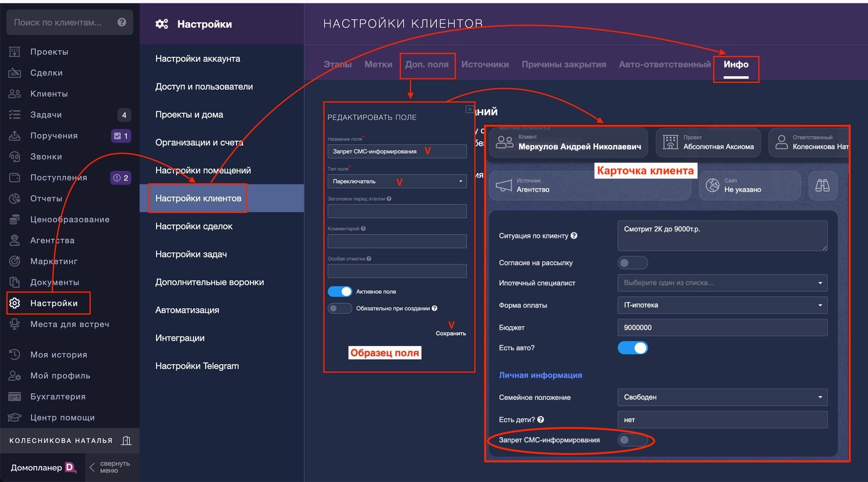Click the binoculars icon in client card
Screen dimensions: 868x482
click(823, 186)
